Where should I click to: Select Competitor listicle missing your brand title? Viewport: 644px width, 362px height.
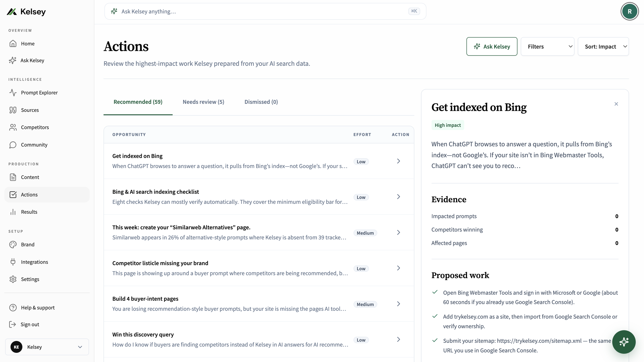point(160,263)
